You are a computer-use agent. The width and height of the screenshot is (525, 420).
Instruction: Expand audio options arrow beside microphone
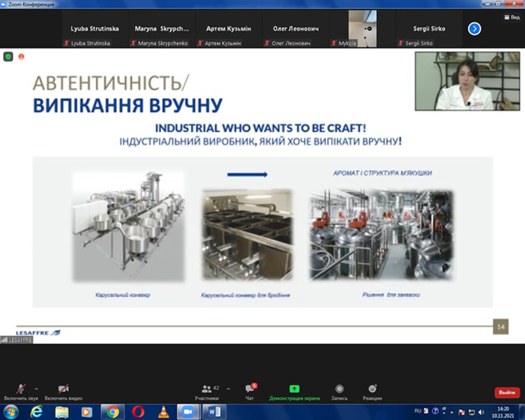pyautogui.click(x=37, y=388)
